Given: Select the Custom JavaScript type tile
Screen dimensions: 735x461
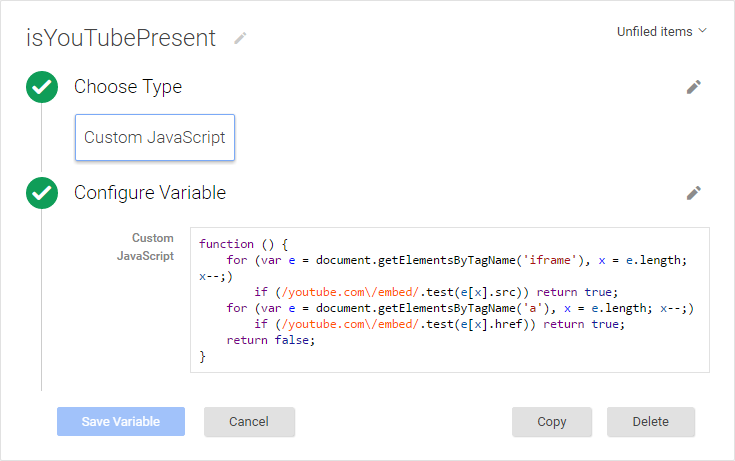Looking at the screenshot, I should [x=155, y=138].
